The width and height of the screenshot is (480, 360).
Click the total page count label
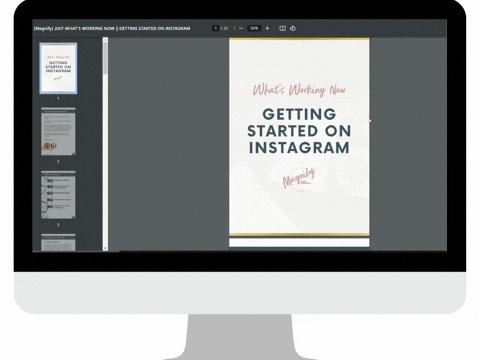(x=224, y=28)
